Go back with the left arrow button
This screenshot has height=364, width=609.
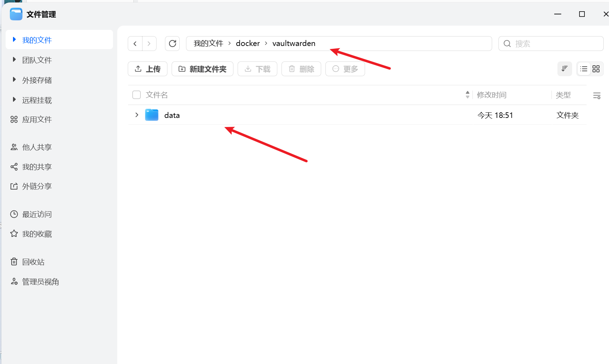[135, 44]
